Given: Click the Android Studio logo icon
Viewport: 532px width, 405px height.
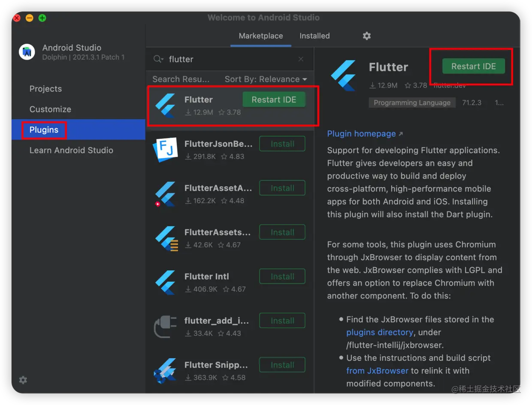Looking at the screenshot, I should click(x=27, y=52).
